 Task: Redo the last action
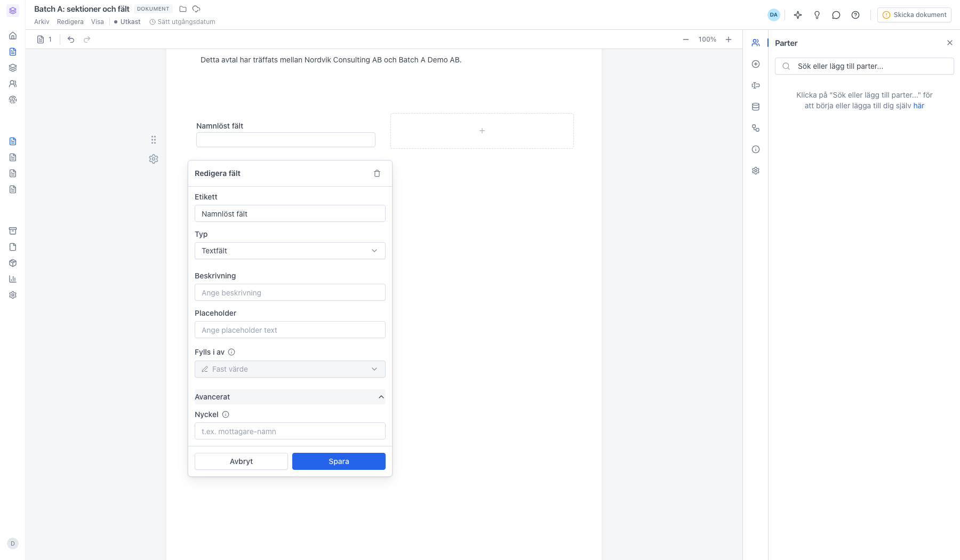87,39
